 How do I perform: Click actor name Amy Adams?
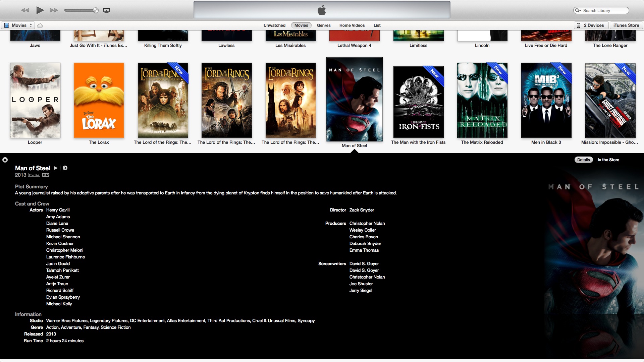[x=58, y=217]
